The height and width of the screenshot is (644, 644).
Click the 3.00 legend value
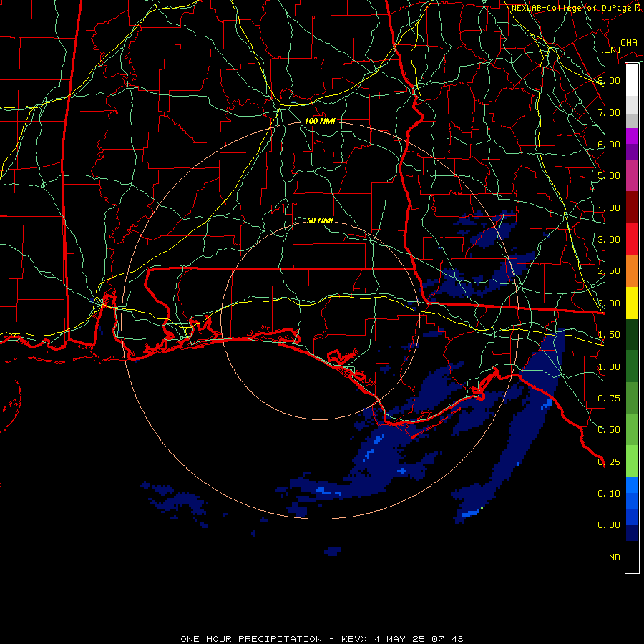pos(609,240)
